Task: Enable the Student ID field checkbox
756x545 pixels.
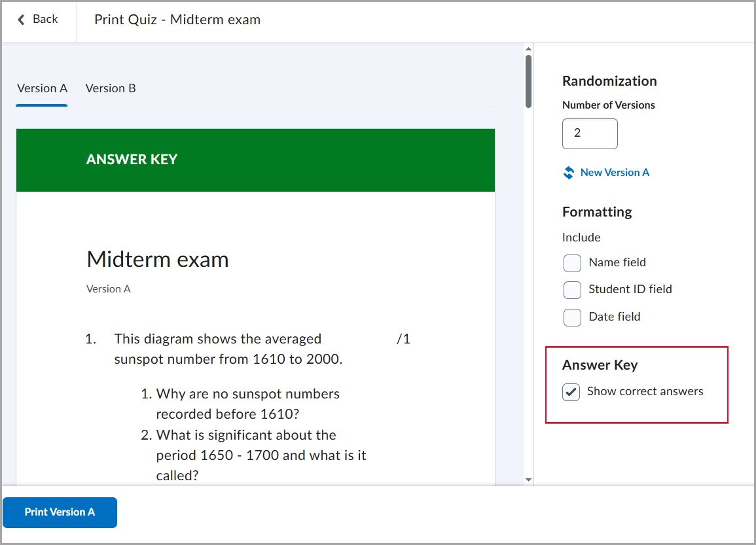Action: coord(572,290)
